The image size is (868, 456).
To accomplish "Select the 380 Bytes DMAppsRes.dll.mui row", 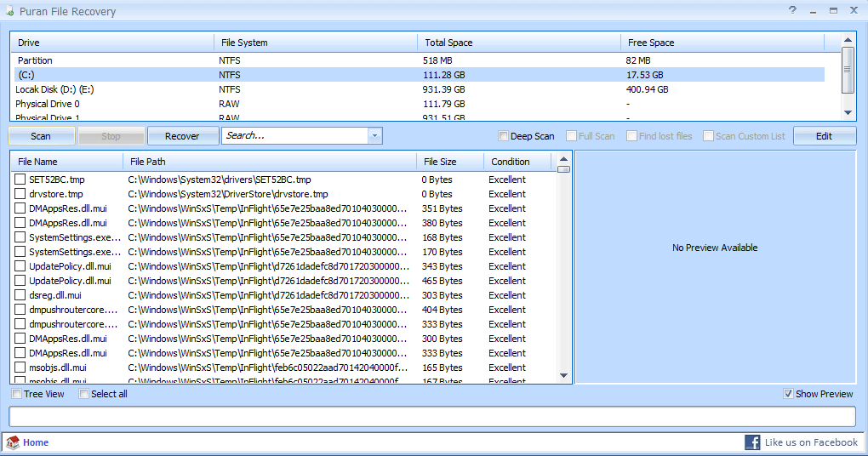I will point(283,222).
